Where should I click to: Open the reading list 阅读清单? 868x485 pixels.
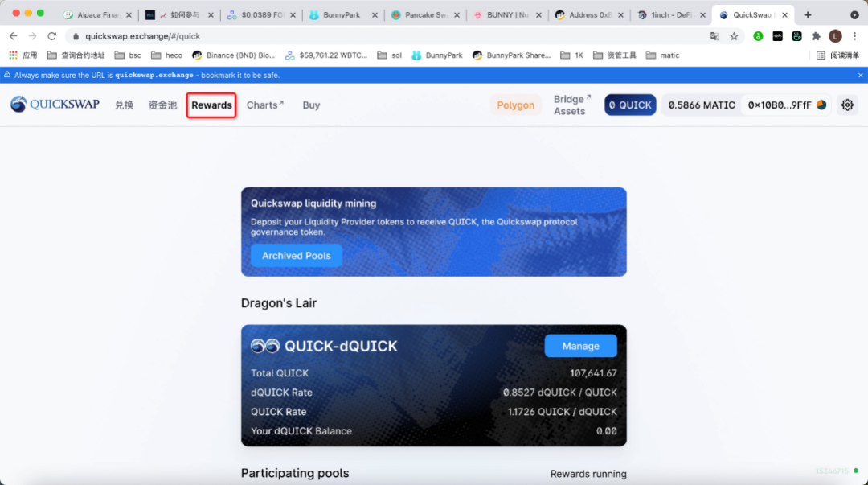(838, 55)
